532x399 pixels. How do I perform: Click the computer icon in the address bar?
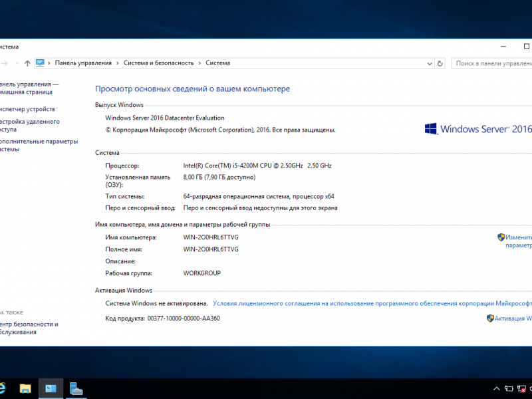(40, 63)
